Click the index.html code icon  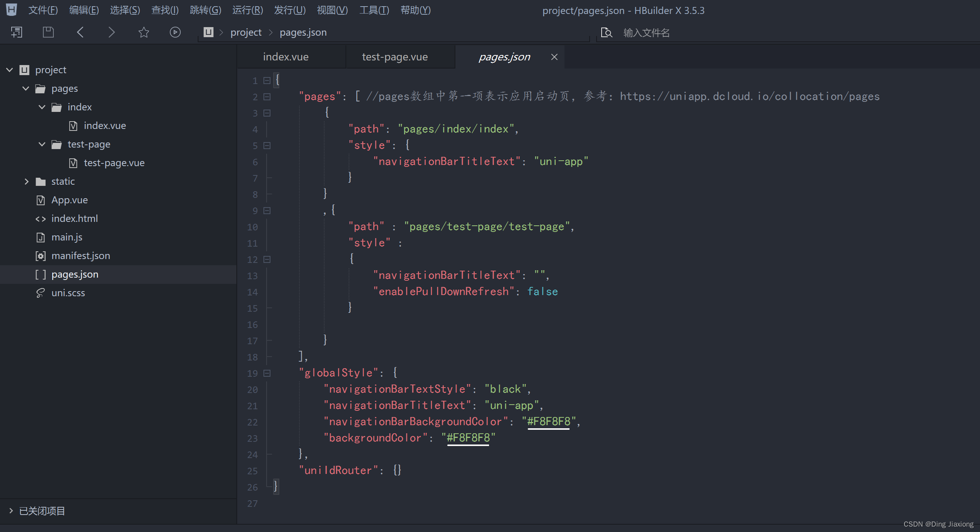tap(41, 219)
